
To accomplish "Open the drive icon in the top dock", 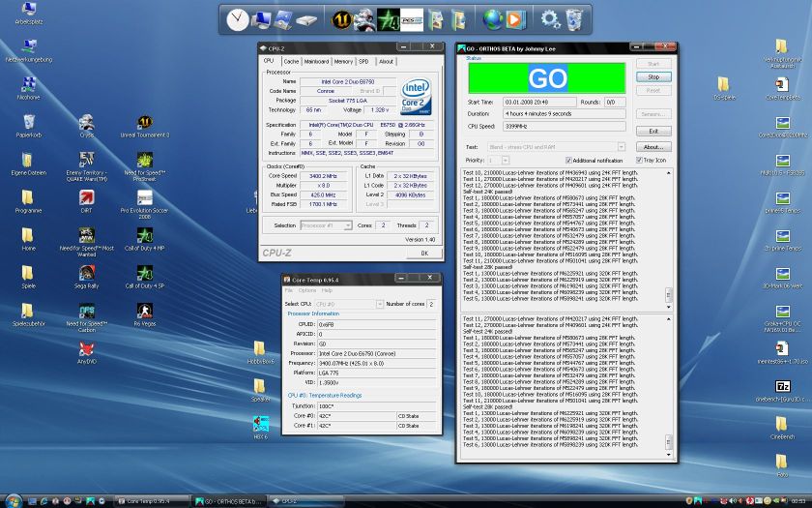I will coord(306,20).
